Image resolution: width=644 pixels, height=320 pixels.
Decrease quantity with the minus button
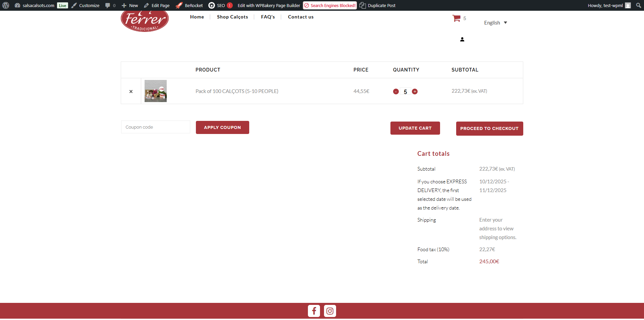coord(396,92)
